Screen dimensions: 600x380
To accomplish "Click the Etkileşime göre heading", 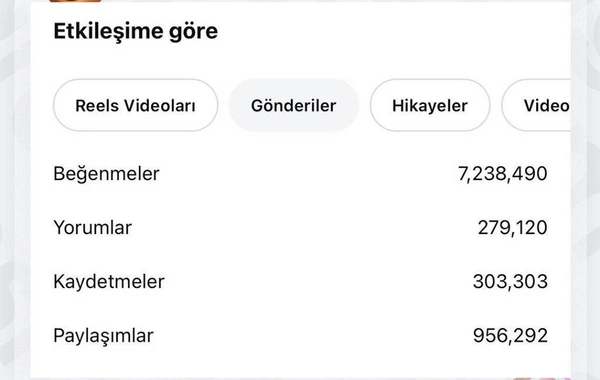I will [x=135, y=31].
